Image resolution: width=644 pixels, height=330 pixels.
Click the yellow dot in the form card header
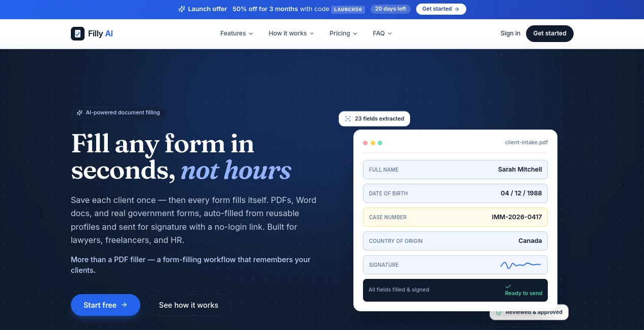click(x=373, y=143)
